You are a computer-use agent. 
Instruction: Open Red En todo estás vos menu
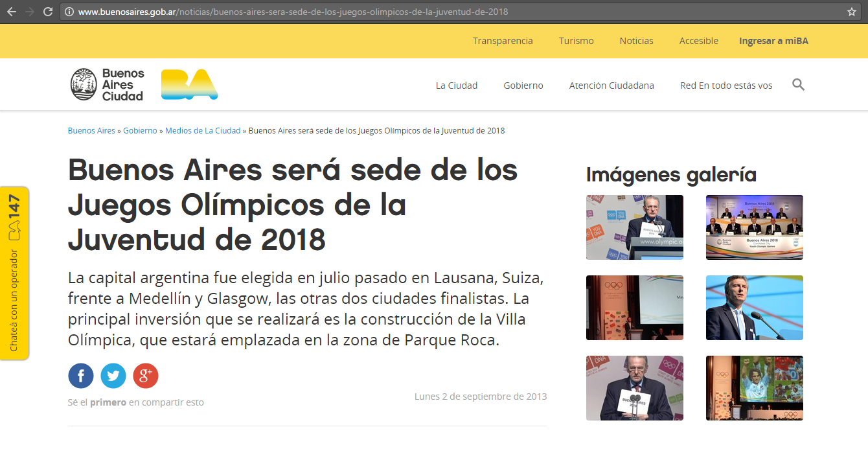(x=726, y=86)
